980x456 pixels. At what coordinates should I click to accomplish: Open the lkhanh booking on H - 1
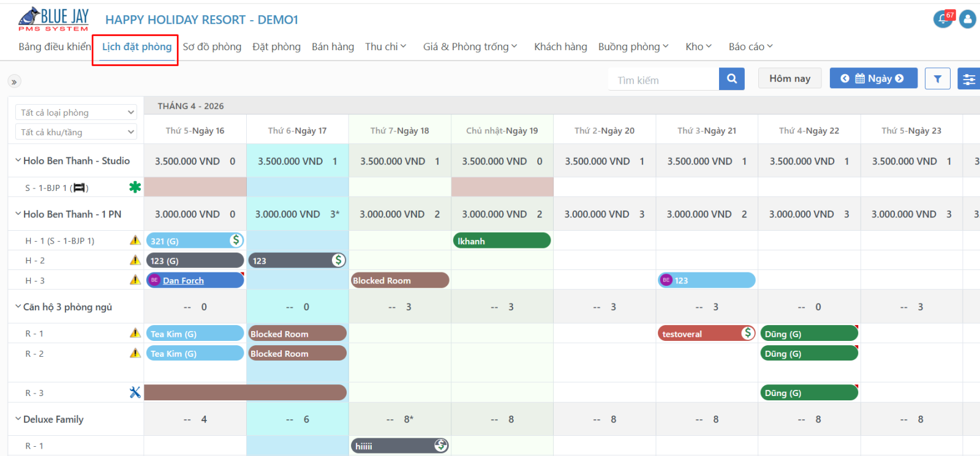(502, 241)
